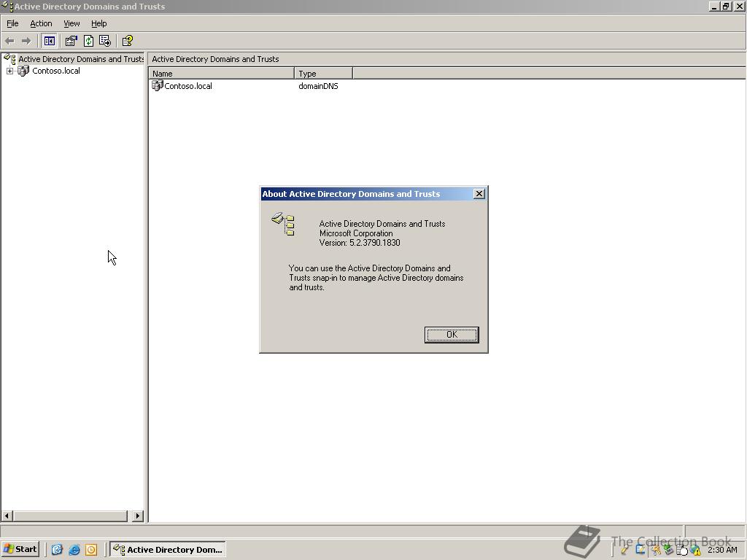Restore the main window using the restore button
This screenshot has height=560, width=747.
[x=726, y=6]
